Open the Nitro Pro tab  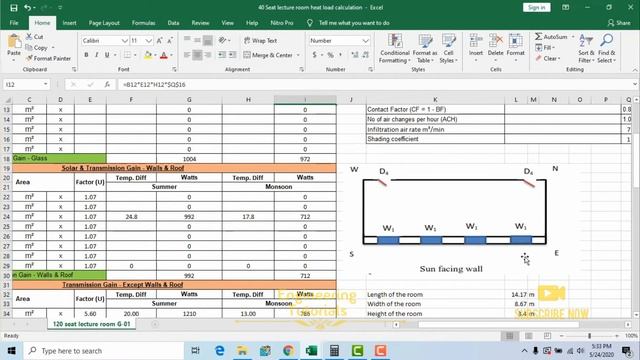pyautogui.click(x=282, y=23)
